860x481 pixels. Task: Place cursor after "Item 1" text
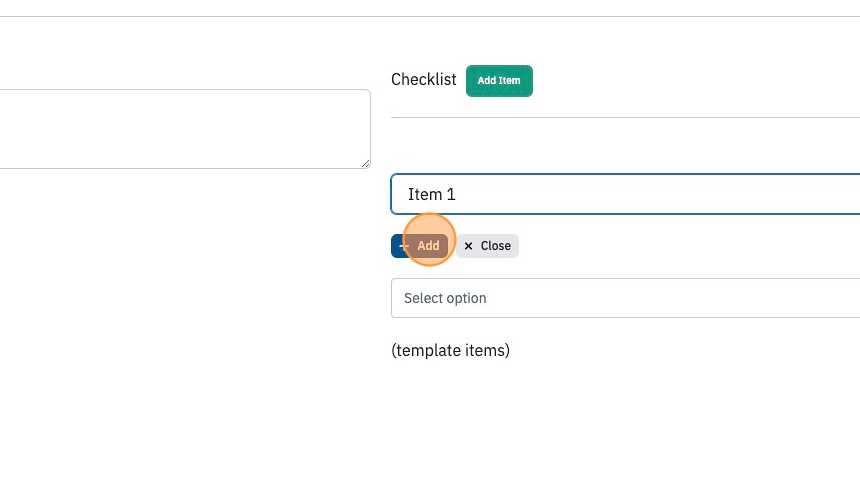[x=457, y=194]
